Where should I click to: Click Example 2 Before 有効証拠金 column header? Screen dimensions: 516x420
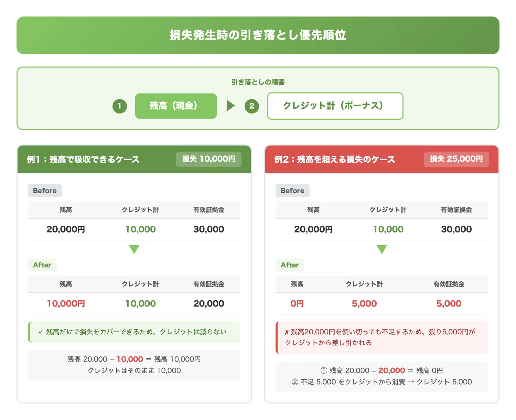coord(456,210)
